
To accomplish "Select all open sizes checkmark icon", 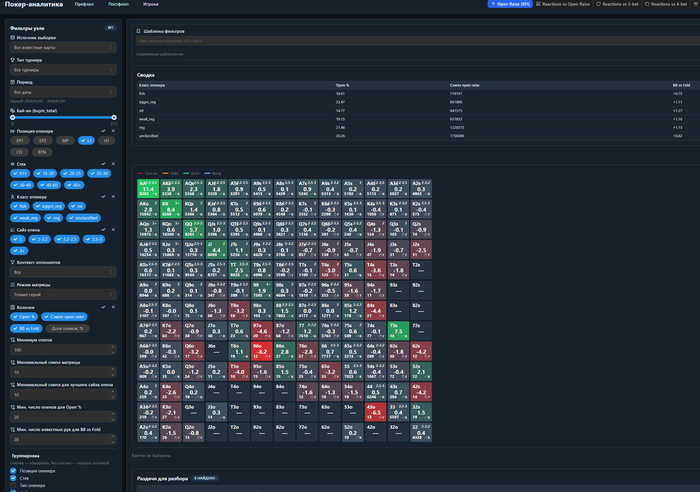I will tap(103, 229).
